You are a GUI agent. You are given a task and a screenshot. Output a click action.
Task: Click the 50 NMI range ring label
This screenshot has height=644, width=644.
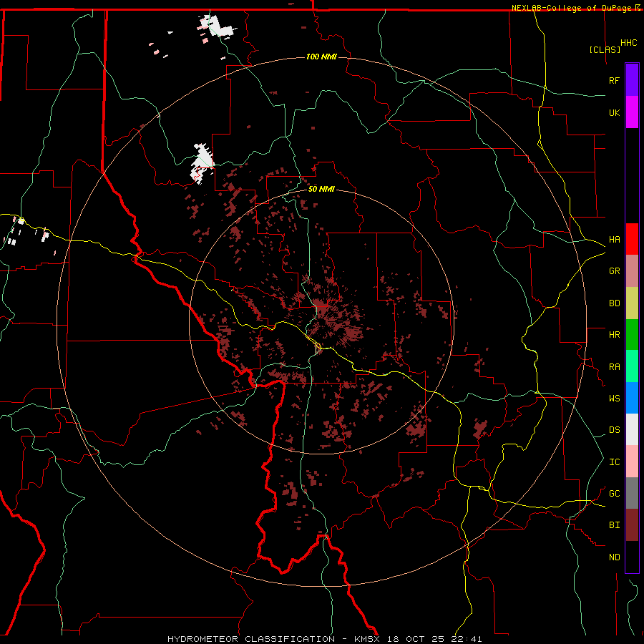tap(321, 189)
